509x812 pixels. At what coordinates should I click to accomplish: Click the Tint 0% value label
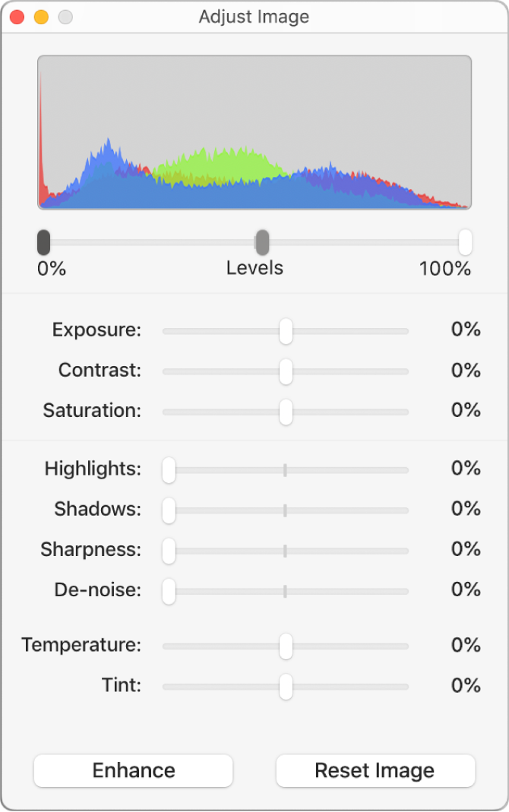click(465, 685)
